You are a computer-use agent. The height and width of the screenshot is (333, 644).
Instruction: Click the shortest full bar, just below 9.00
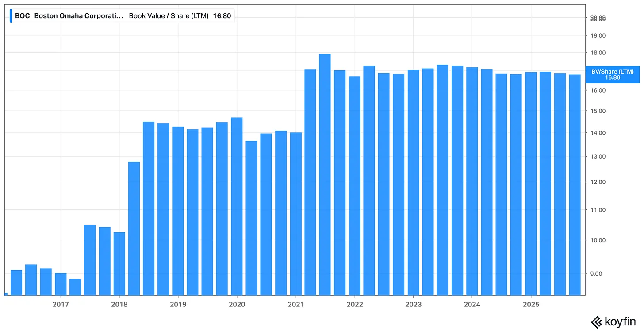pos(75,287)
